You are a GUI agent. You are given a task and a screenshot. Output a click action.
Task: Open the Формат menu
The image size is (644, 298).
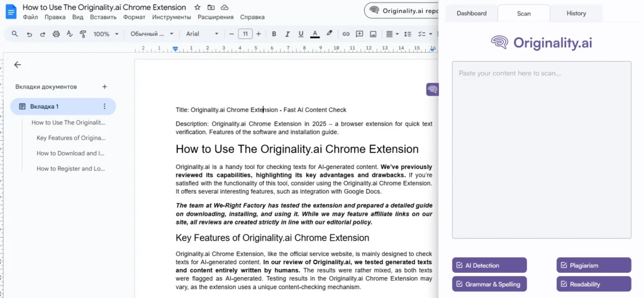[135, 17]
